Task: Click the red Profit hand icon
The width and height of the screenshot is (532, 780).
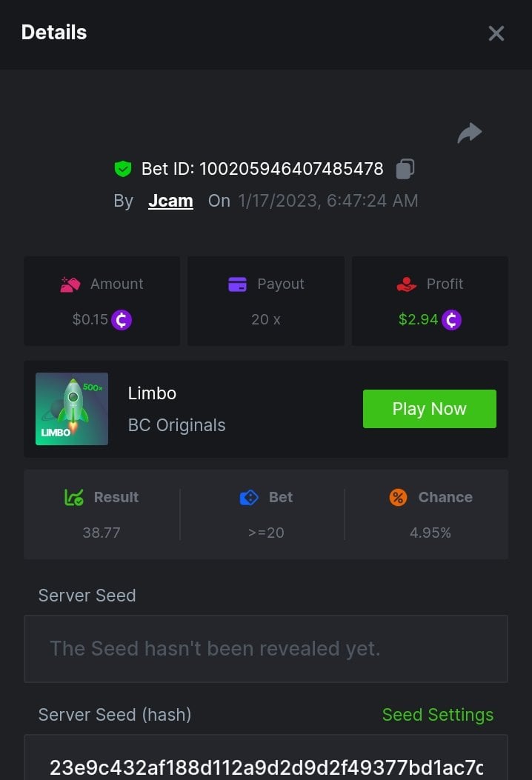Action: click(x=407, y=284)
